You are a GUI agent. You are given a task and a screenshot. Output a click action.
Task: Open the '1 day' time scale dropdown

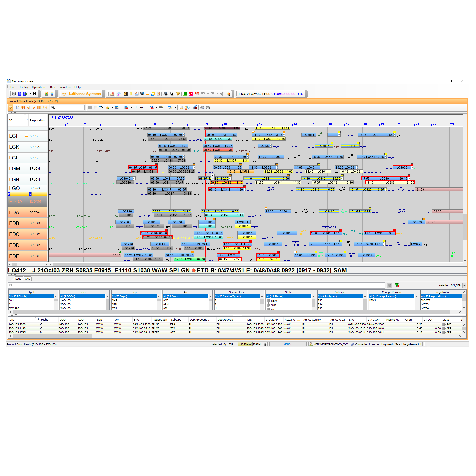click(x=140, y=107)
